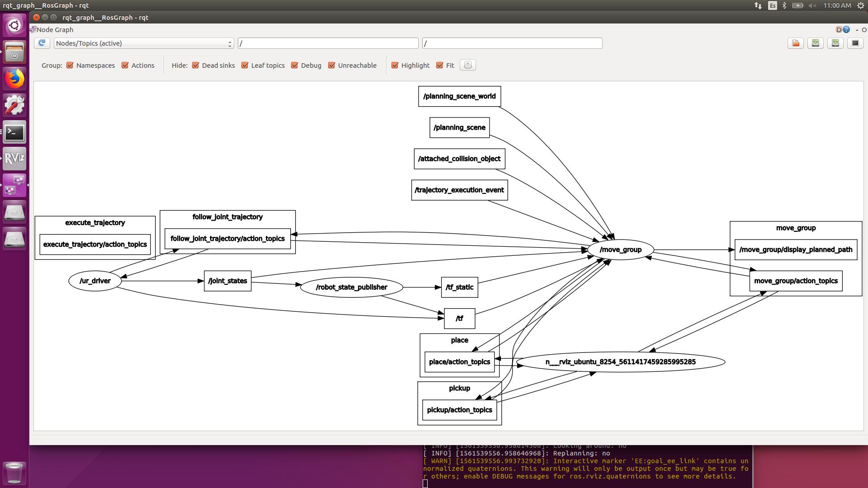The image size is (868, 488).
Task: Click /move_group/display_planned_path topic box
Action: tap(796, 249)
